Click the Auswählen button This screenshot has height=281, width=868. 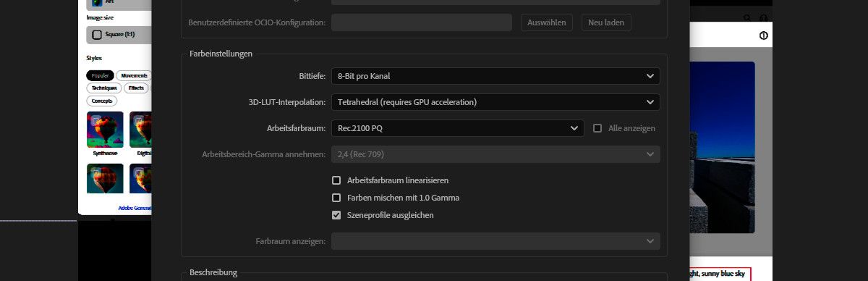click(x=547, y=22)
